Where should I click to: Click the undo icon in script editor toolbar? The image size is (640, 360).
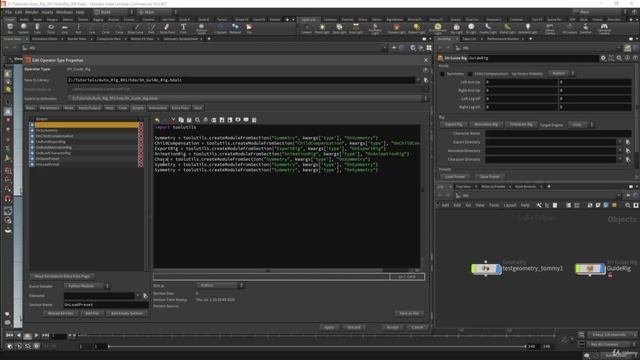(x=158, y=120)
